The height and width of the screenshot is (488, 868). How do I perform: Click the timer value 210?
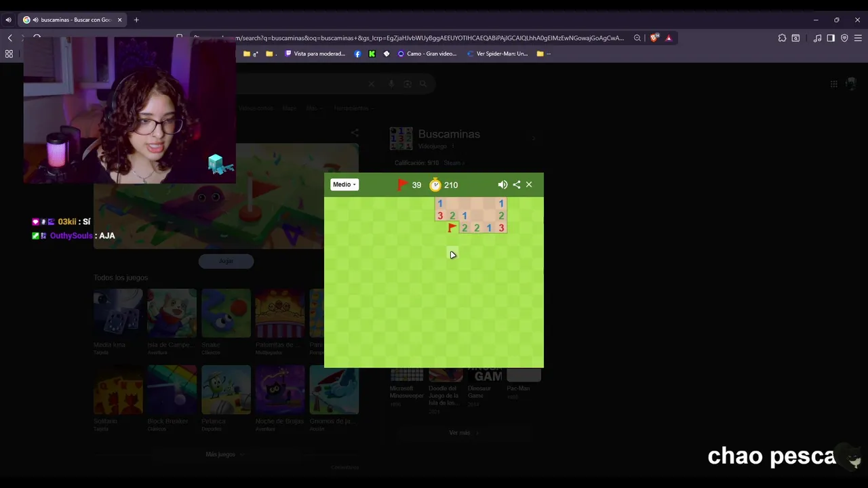(x=451, y=185)
